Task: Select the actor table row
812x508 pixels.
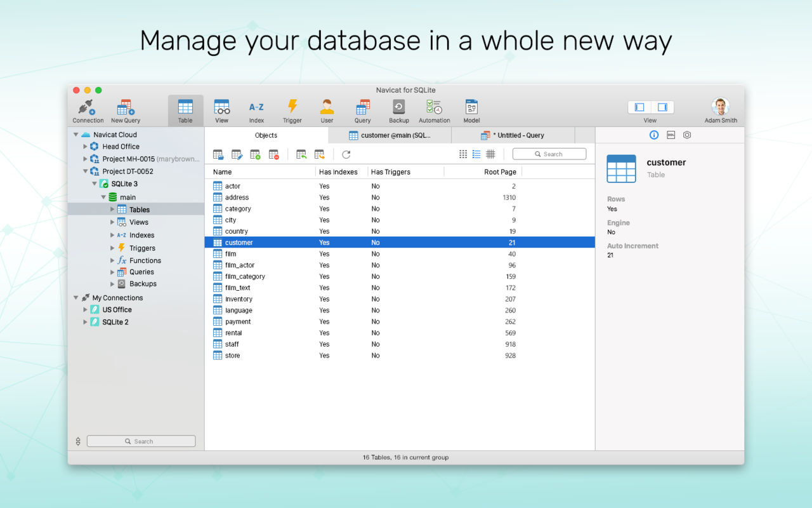Action: click(400, 186)
